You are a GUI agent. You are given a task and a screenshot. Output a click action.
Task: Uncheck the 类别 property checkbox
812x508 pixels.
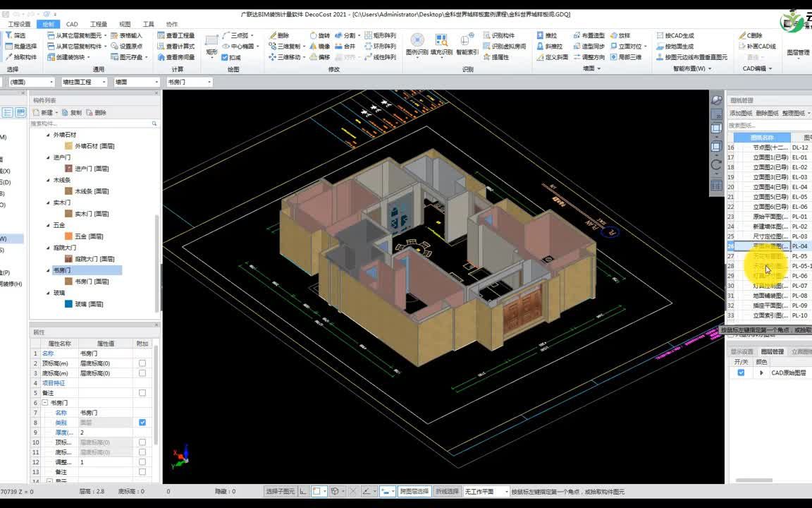click(x=142, y=423)
